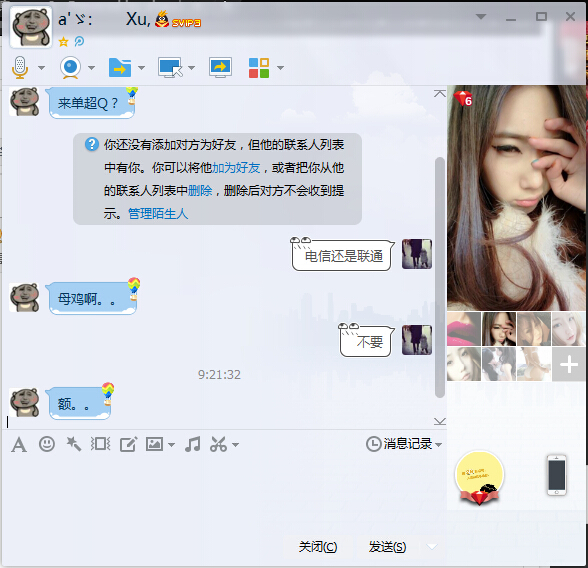Screen dimensions: 588x568
Task: Click the SVIP3 badge
Action: point(186,23)
